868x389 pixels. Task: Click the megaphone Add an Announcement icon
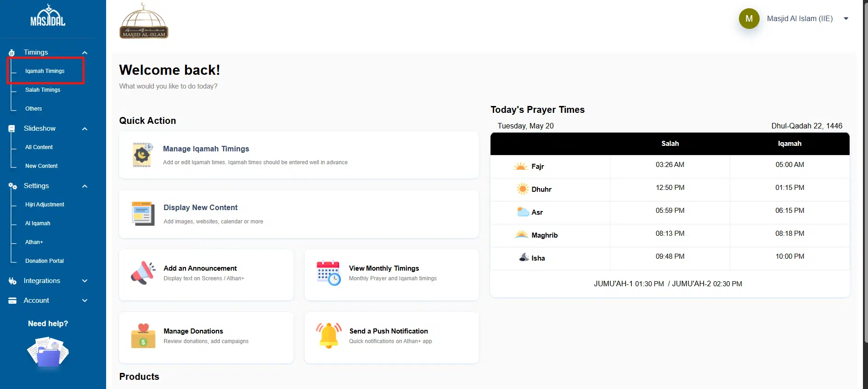click(x=143, y=273)
